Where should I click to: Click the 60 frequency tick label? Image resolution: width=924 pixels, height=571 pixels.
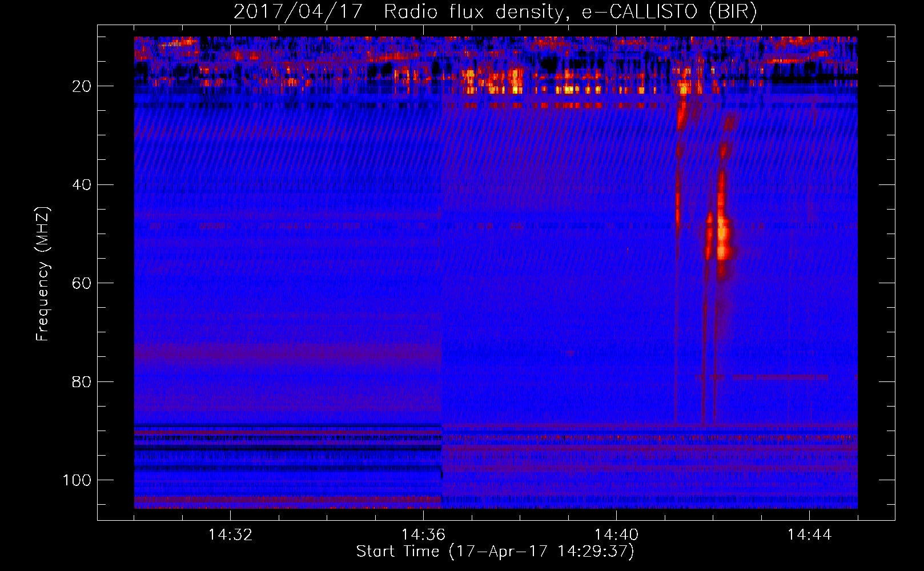tap(82, 283)
